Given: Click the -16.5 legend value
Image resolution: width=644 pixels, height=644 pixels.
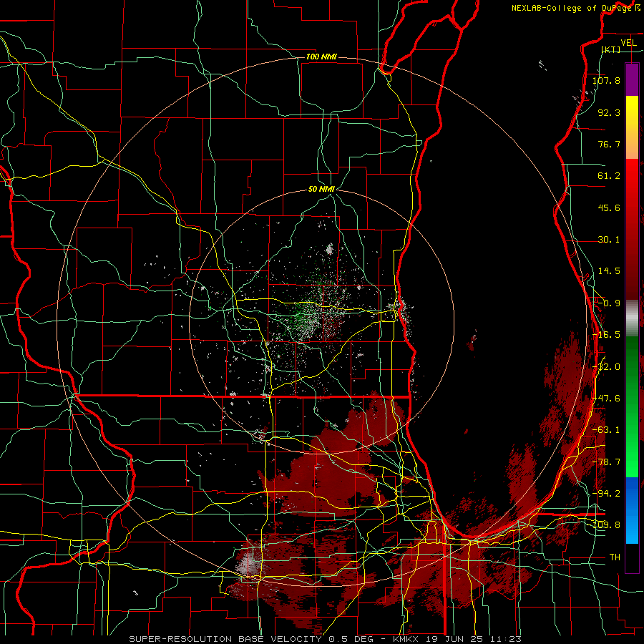Looking at the screenshot, I should tap(606, 335).
